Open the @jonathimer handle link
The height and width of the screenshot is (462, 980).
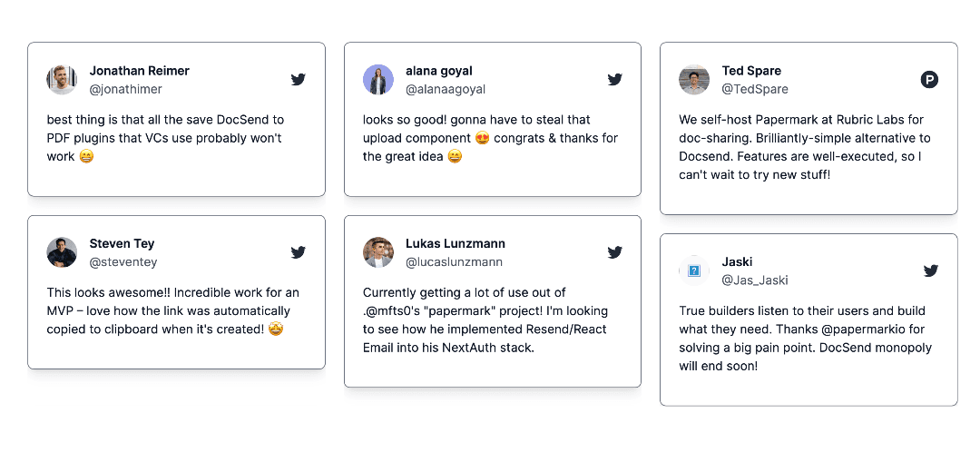click(126, 90)
